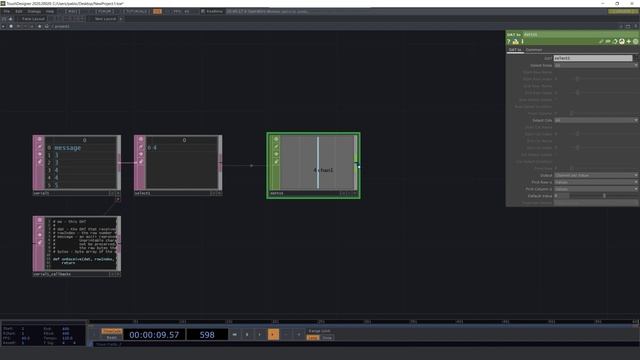This screenshot has width=640, height=360.
Task: Toggle lock flag on serial1_callbacks node
Action: (40, 235)
